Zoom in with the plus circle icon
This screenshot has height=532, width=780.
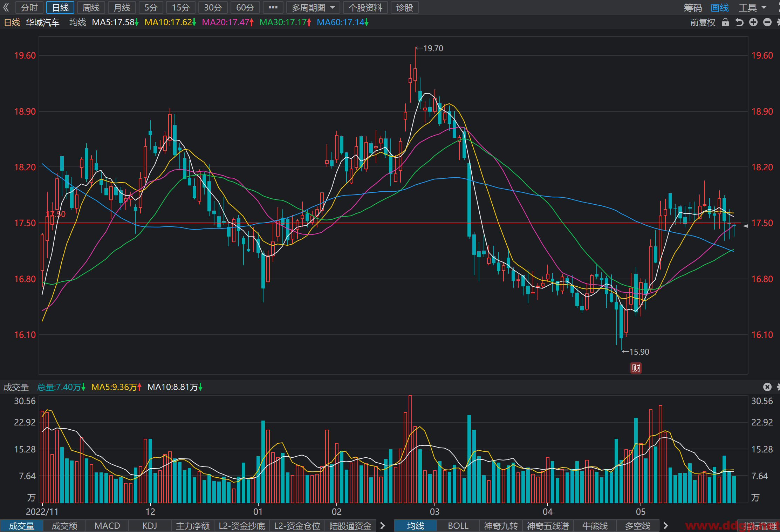click(753, 22)
